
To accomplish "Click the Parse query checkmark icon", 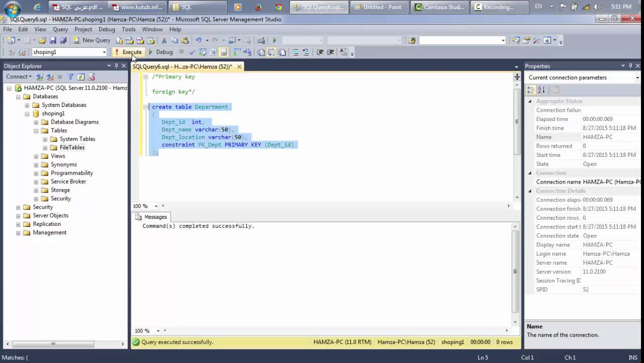I will pyautogui.click(x=192, y=52).
